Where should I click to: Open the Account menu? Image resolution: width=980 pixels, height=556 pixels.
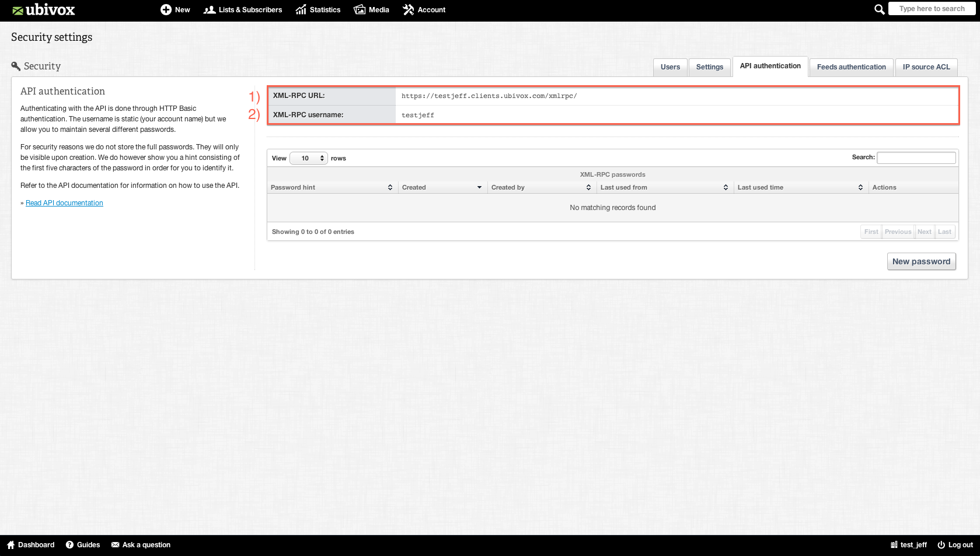(x=424, y=9)
